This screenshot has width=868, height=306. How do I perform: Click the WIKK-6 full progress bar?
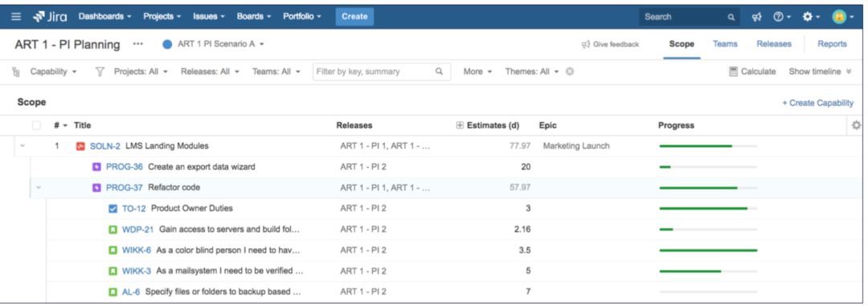pos(708,250)
